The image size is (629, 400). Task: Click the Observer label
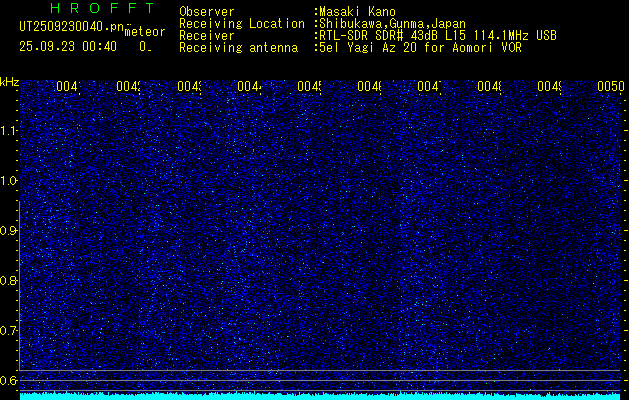coord(207,12)
